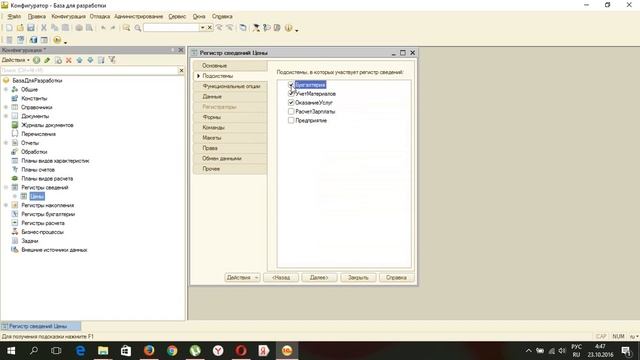
Task: Click the <Назад button
Action: coord(281,278)
